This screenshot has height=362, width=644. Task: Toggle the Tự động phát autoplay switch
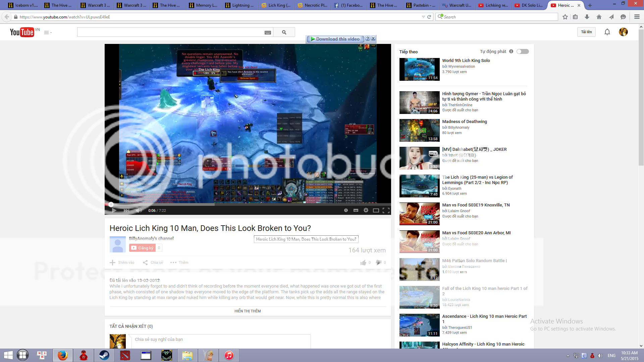pyautogui.click(x=523, y=51)
